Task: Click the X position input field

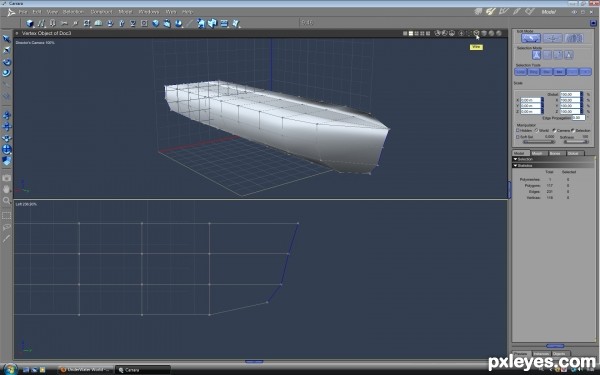Action: coord(530,100)
